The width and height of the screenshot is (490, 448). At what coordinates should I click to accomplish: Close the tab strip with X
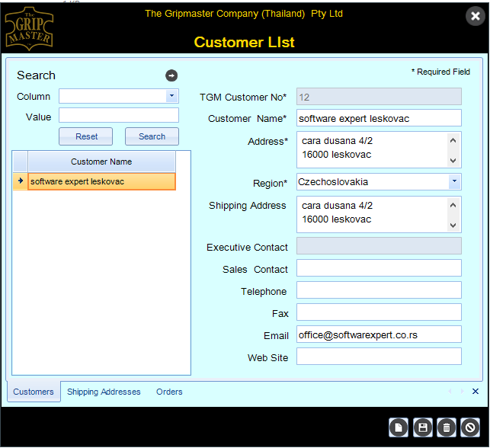click(x=475, y=391)
